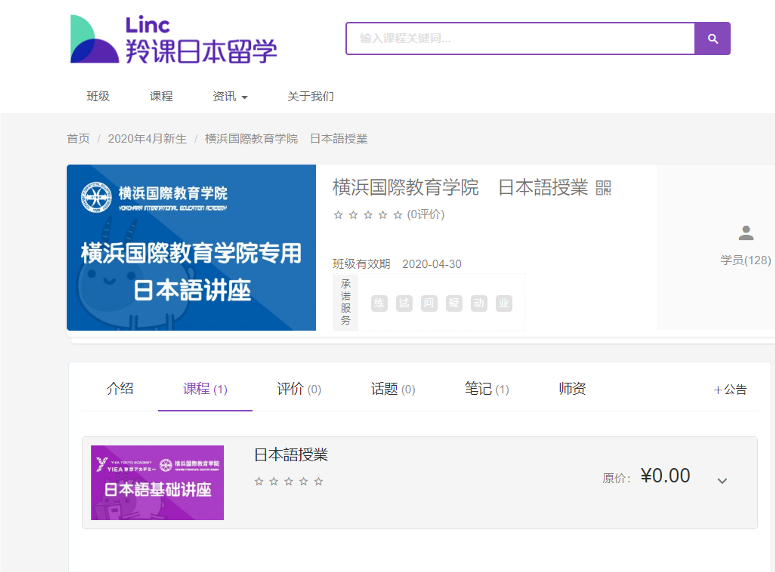Switch to the 师资 tab
The width and height of the screenshot is (775, 572).
572,389
